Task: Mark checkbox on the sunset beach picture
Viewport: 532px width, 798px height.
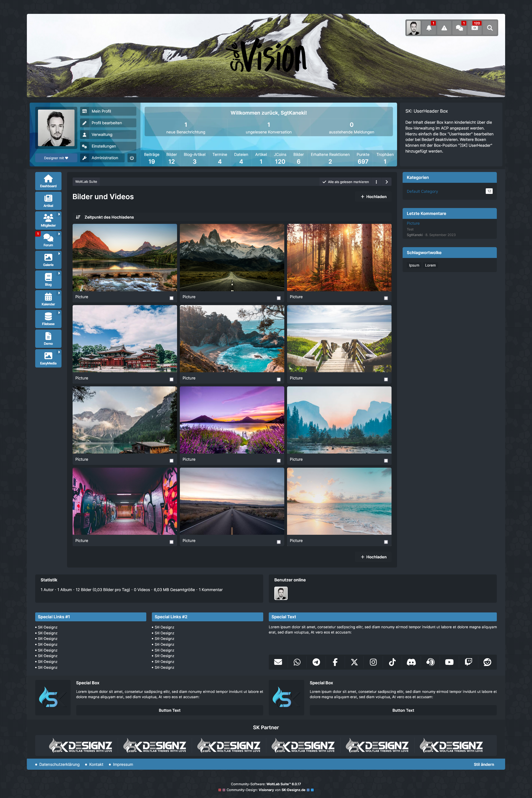Action: pyautogui.click(x=386, y=542)
